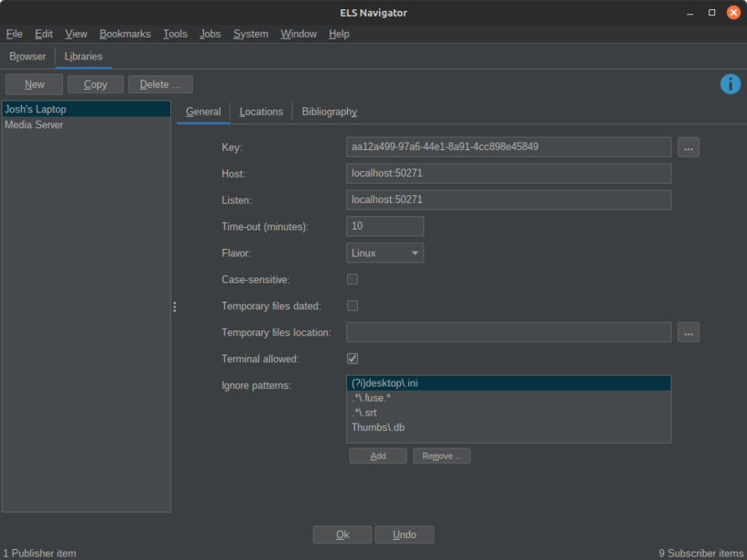
Task: Click the ellipsis button beside the Key field
Action: (x=688, y=147)
